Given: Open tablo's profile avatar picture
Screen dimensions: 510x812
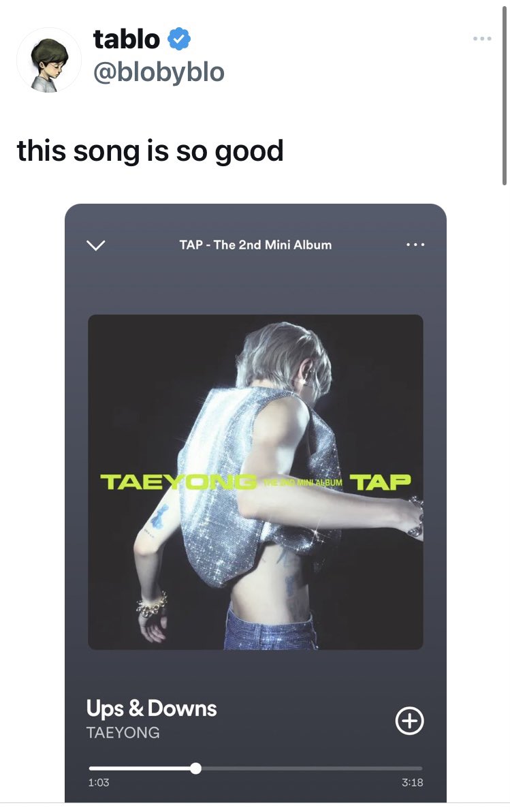Looking at the screenshot, I should pos(48,60).
